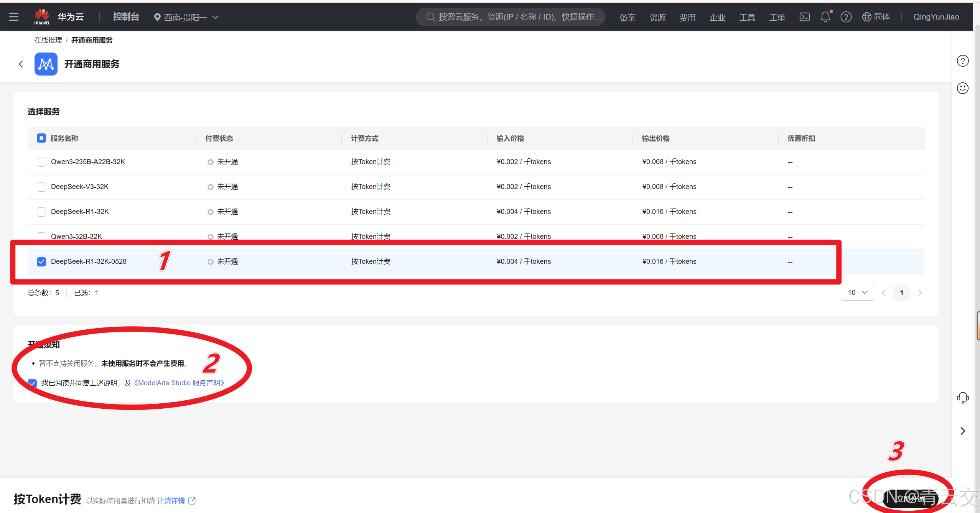Select page 1 in pagination

[x=902, y=293]
